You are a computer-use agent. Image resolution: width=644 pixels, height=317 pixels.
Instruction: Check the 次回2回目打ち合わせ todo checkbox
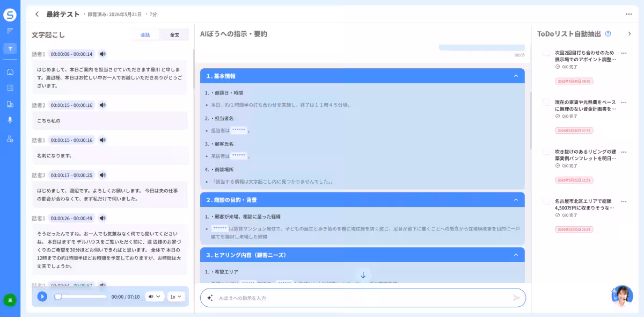[546, 53]
